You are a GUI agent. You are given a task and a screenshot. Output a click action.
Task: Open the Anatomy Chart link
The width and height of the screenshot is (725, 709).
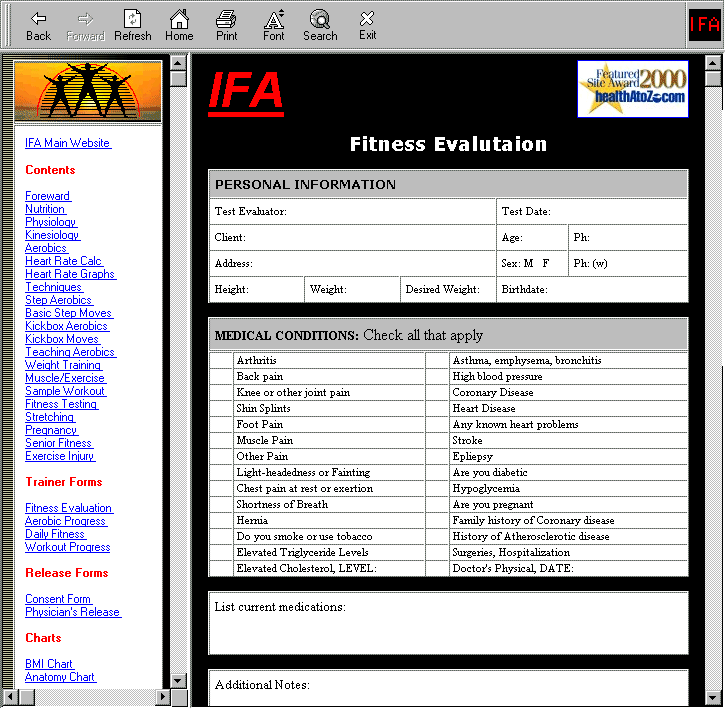click(60, 677)
